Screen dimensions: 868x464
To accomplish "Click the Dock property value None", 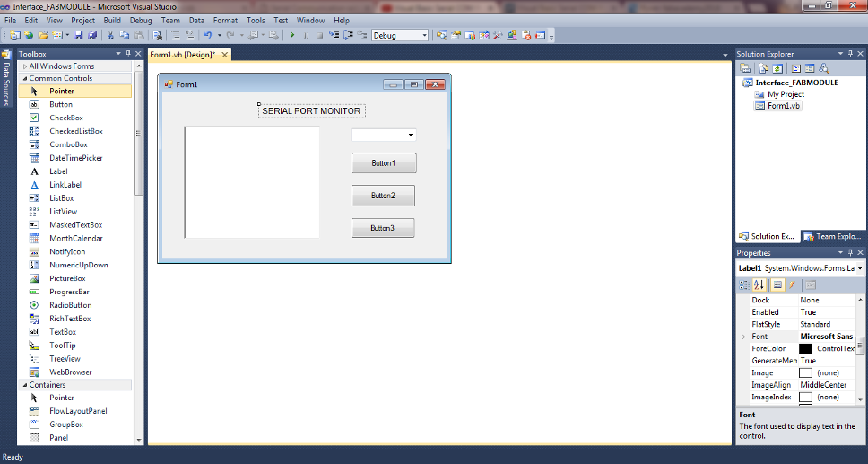I will point(827,300).
